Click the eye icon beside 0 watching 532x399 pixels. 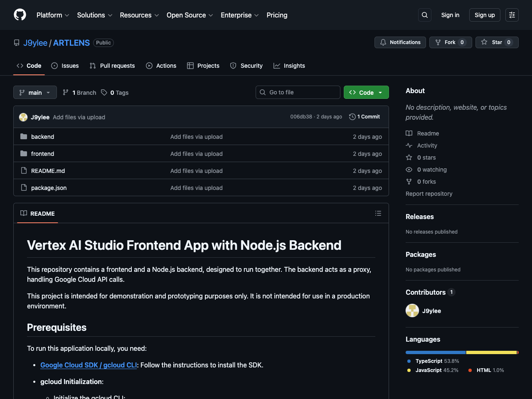pos(409,170)
